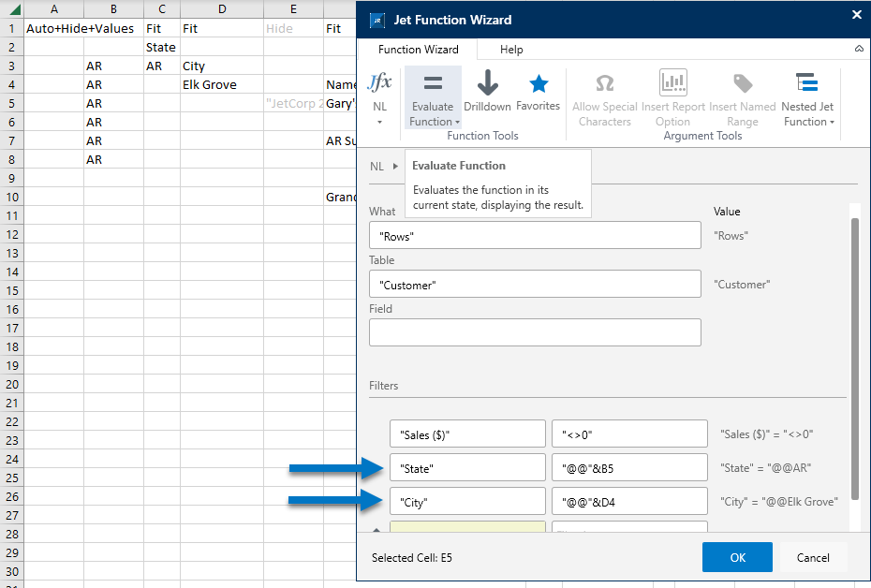Select cell D3 containing City
871x588 pixels.
[222, 66]
